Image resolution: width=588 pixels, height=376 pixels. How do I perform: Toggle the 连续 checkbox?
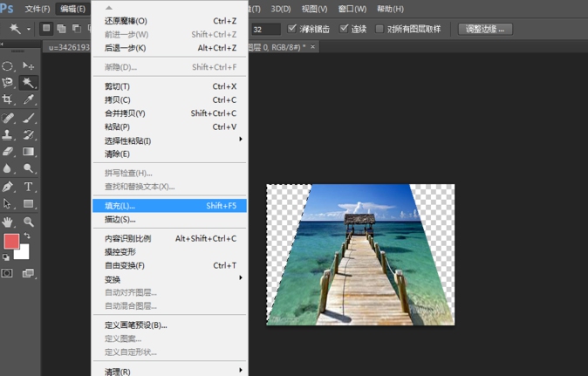(x=344, y=29)
